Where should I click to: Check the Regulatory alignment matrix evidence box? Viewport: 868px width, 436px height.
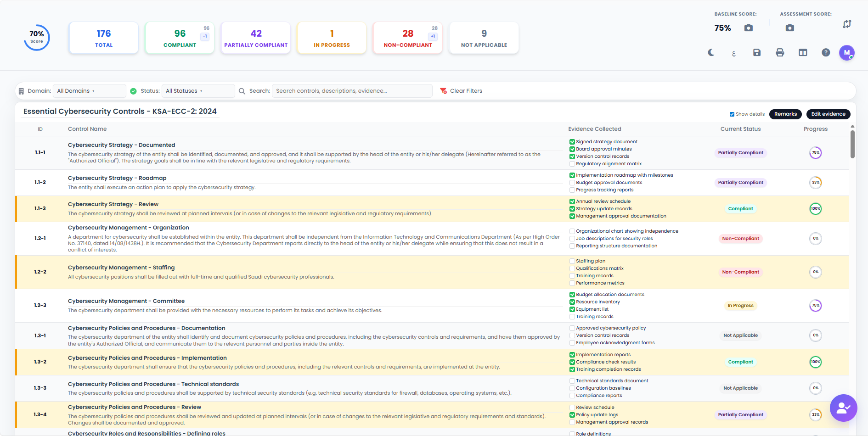(572, 164)
